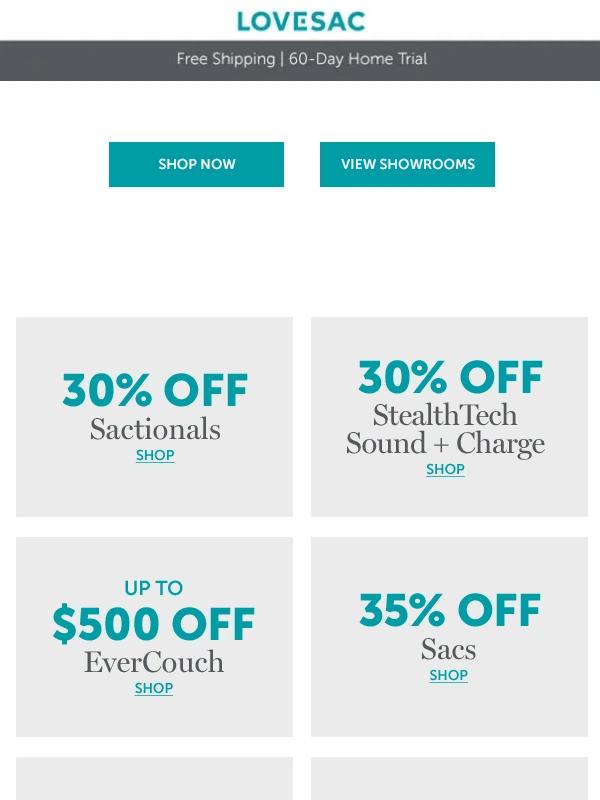Viewport: 600px width, 800px height.
Task: Follow the Shop link under EverCouch
Action: [x=154, y=689]
